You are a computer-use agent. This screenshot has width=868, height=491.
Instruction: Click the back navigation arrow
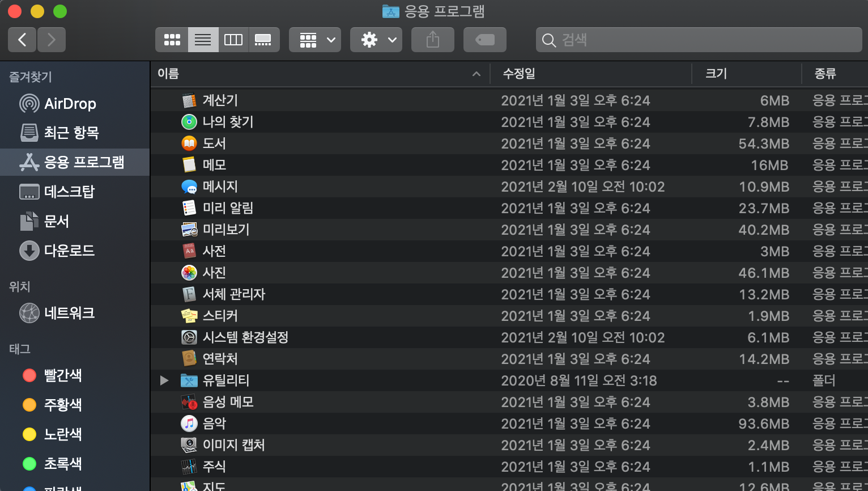(x=22, y=40)
